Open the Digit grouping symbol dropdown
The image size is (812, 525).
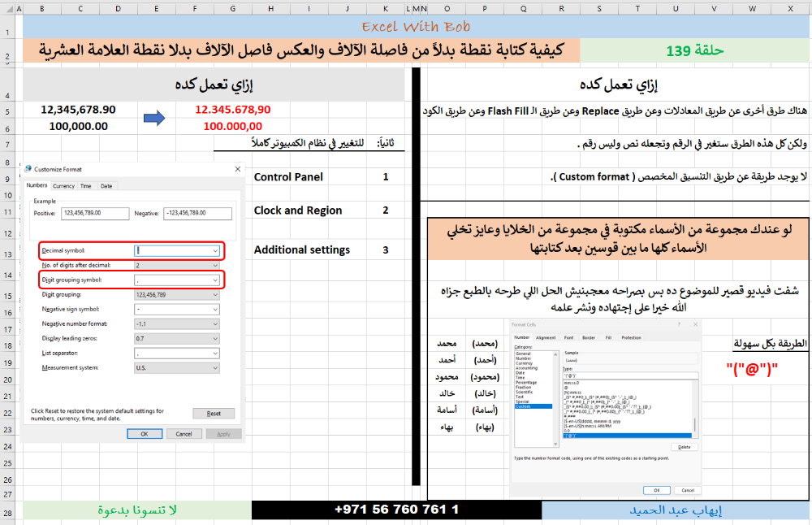click(215, 280)
